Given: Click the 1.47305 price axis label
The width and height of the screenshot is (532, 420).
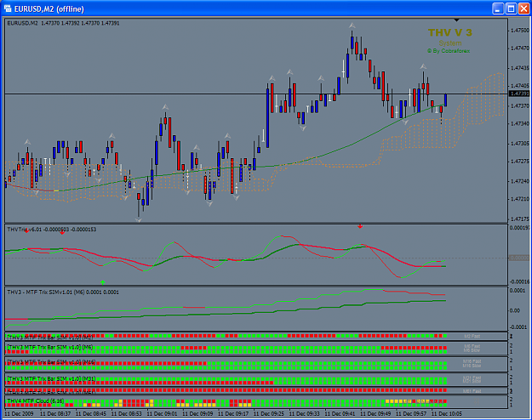Looking at the screenshot, I should (519, 144).
